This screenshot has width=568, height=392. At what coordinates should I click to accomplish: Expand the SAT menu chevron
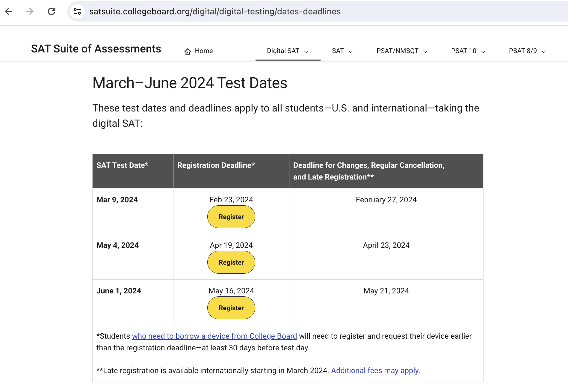click(351, 52)
